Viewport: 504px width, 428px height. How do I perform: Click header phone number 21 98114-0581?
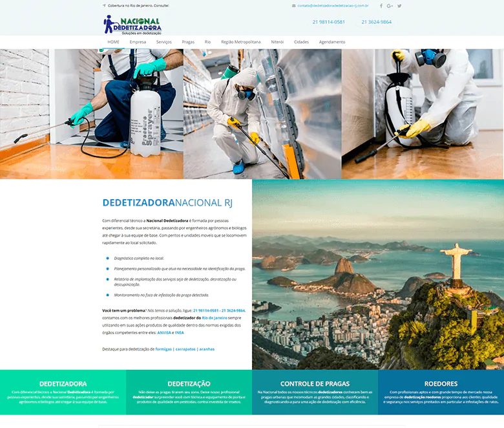328,22
